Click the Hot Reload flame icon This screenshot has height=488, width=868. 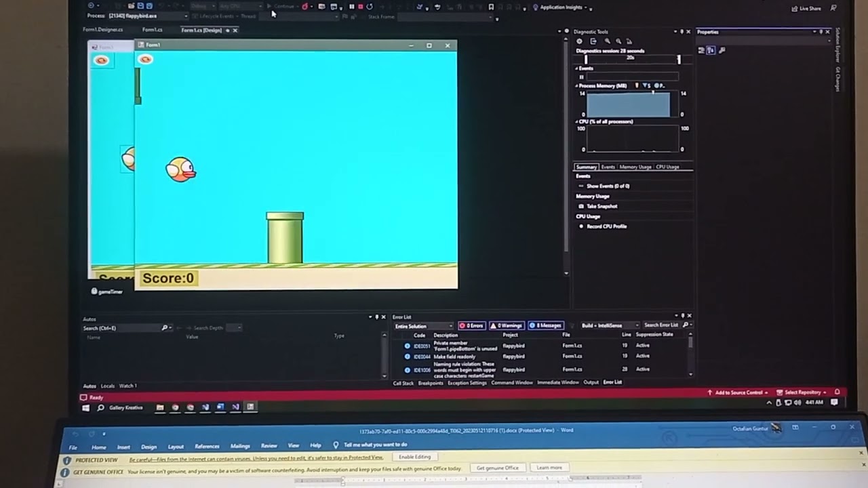coord(305,7)
